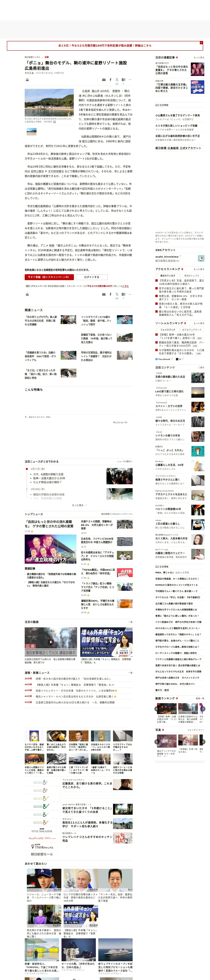The width and height of the screenshot is (210, 980).
Task: X share icon below the registration buttons
Action: click(117, 294)
